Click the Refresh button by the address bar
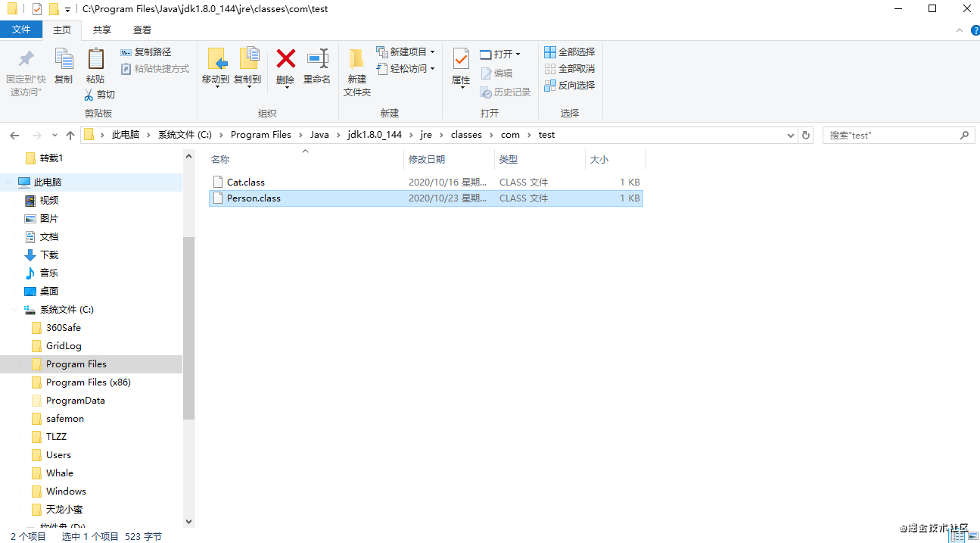 click(x=806, y=135)
